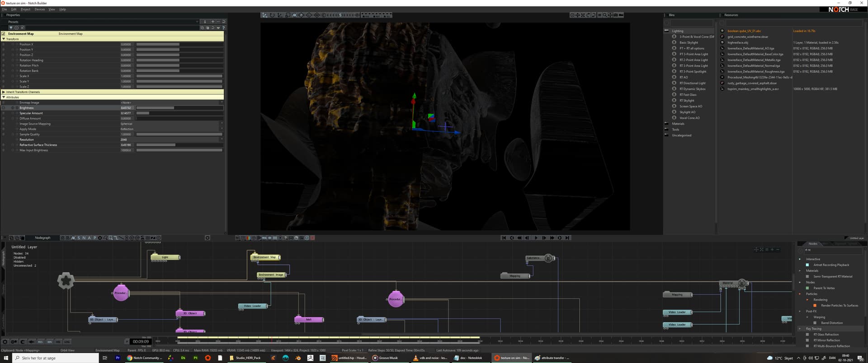The width and height of the screenshot is (868, 363).
Task: Expand the Ray Tracing node category
Action: pos(800,329)
